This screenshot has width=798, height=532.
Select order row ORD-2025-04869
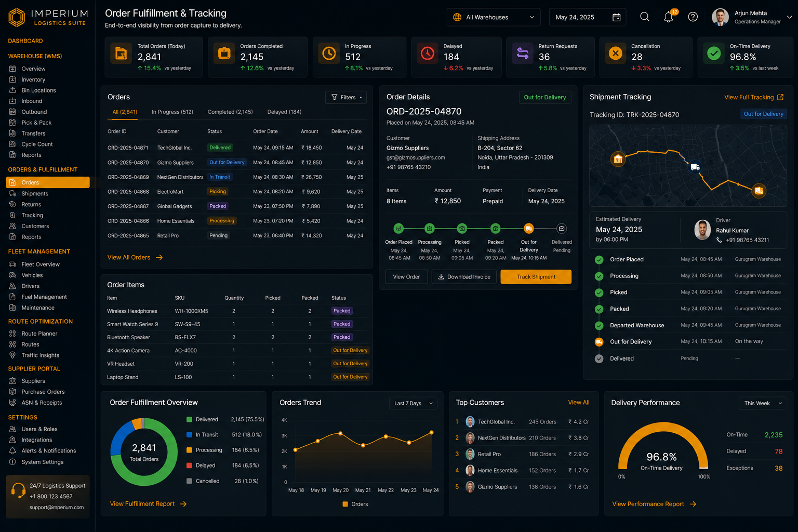coord(236,177)
